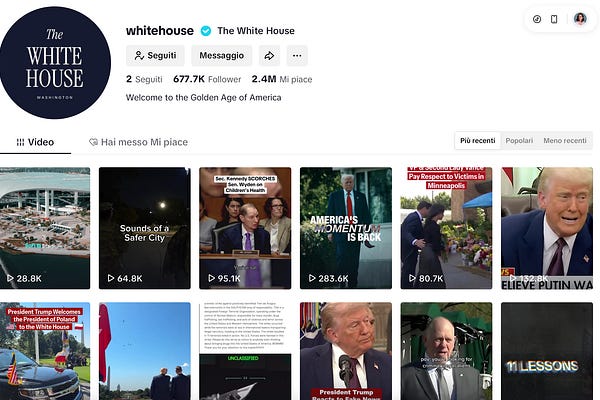
Task: Click the phone app icon in top bar
Action: click(x=554, y=19)
